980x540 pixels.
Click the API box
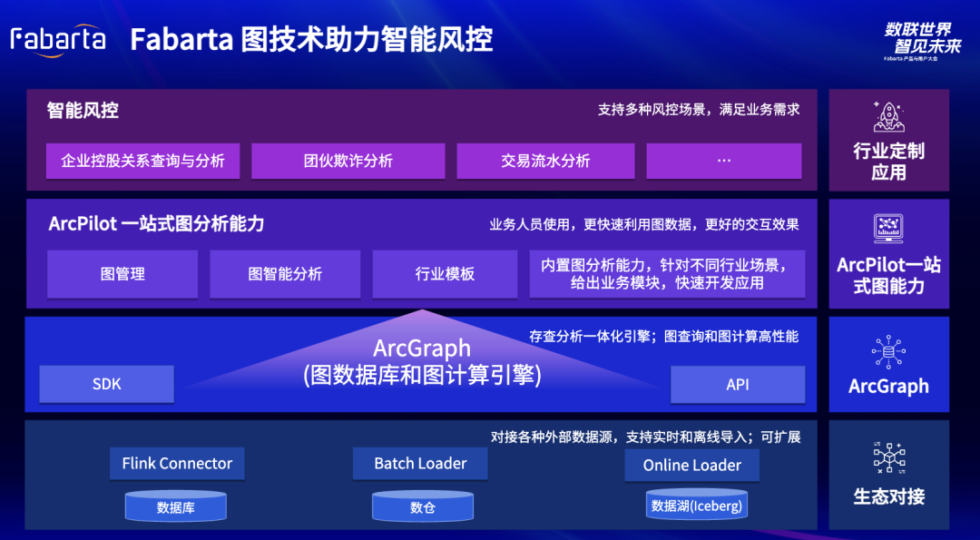(x=738, y=385)
